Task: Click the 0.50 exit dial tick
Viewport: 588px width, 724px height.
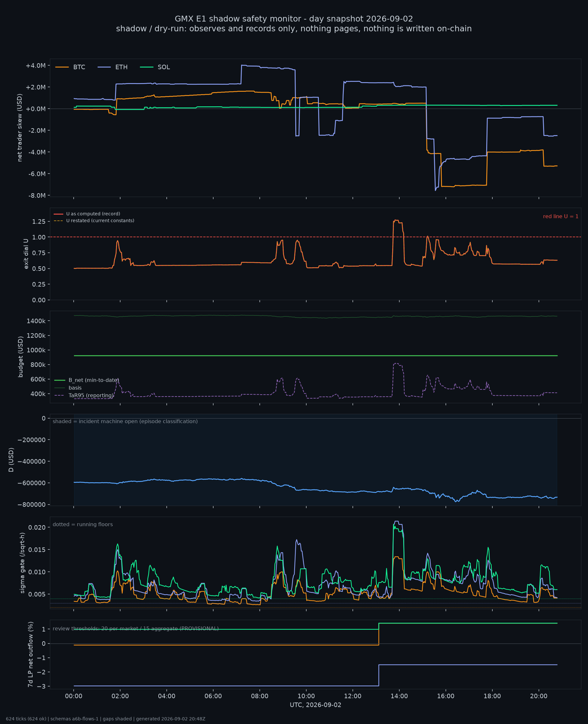Action: click(x=39, y=269)
